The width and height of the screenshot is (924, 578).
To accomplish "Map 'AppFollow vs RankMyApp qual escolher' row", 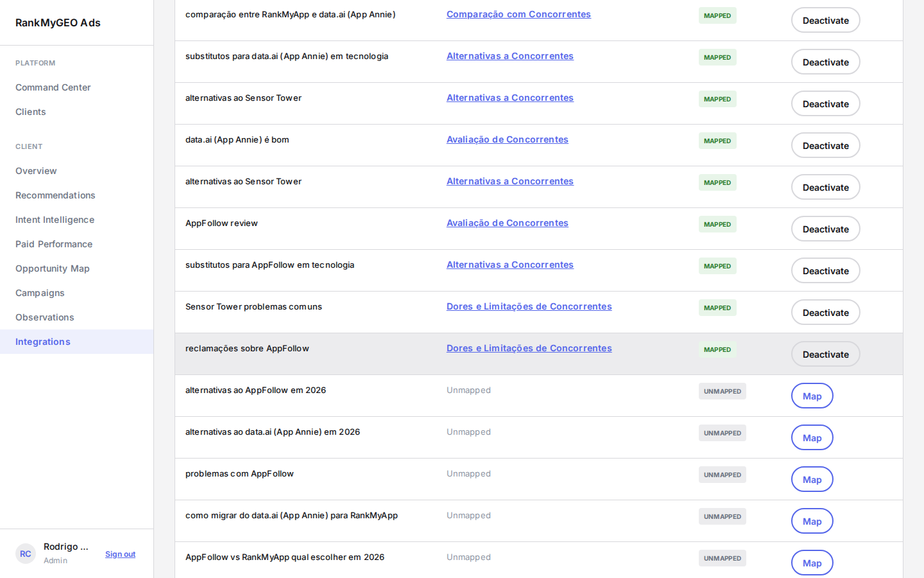I will [x=812, y=563].
